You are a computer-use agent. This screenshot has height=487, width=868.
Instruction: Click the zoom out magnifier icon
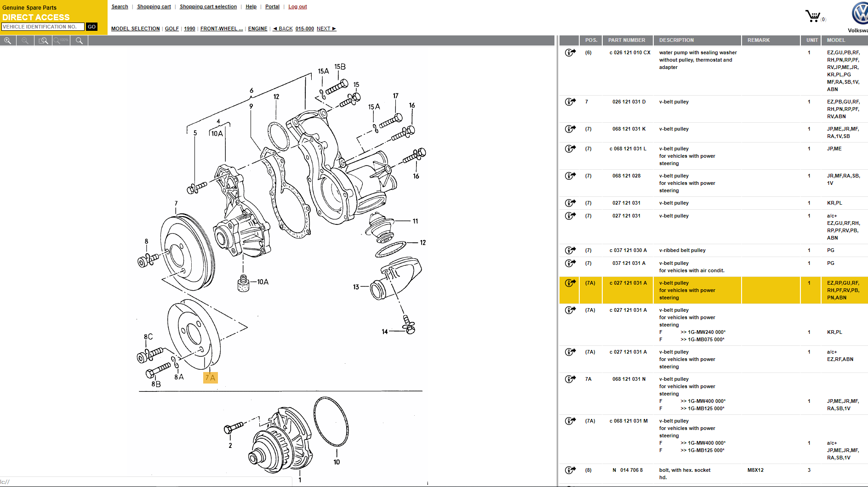click(25, 40)
